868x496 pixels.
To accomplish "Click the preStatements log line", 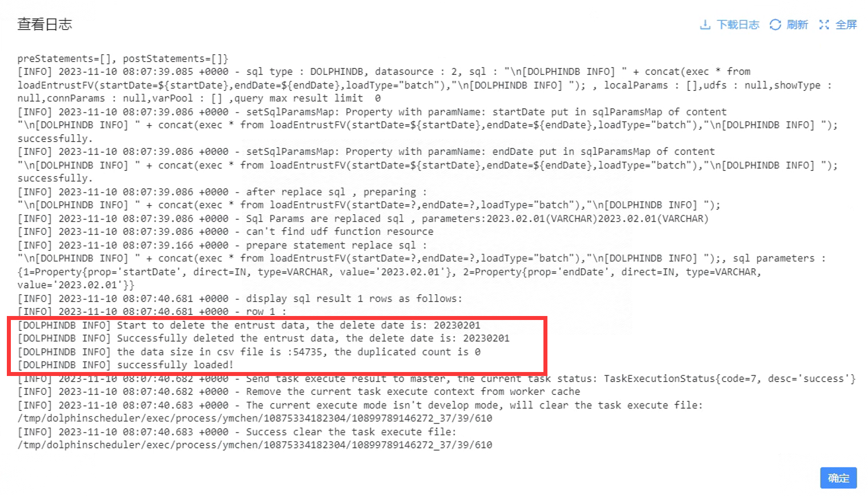I will [123, 58].
